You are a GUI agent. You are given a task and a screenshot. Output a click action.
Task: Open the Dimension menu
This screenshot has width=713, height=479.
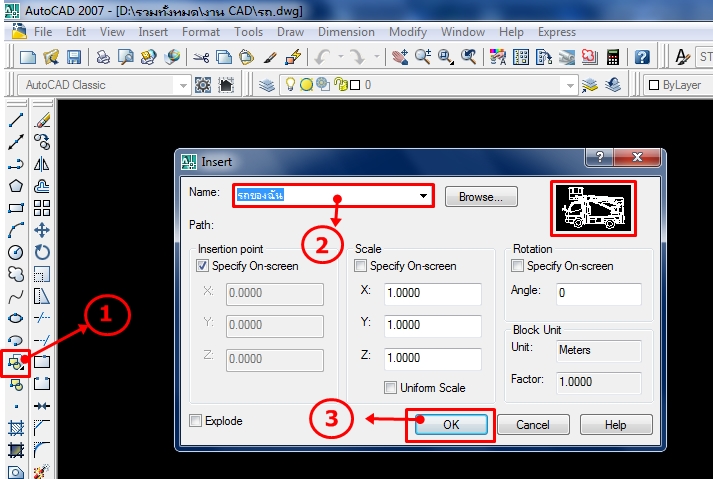[346, 32]
